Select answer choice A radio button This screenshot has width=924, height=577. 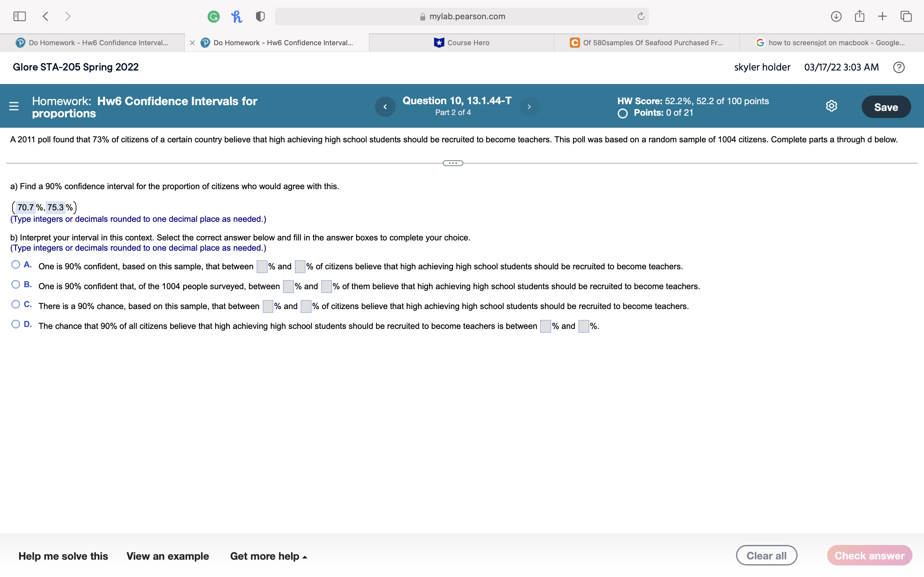15,264
